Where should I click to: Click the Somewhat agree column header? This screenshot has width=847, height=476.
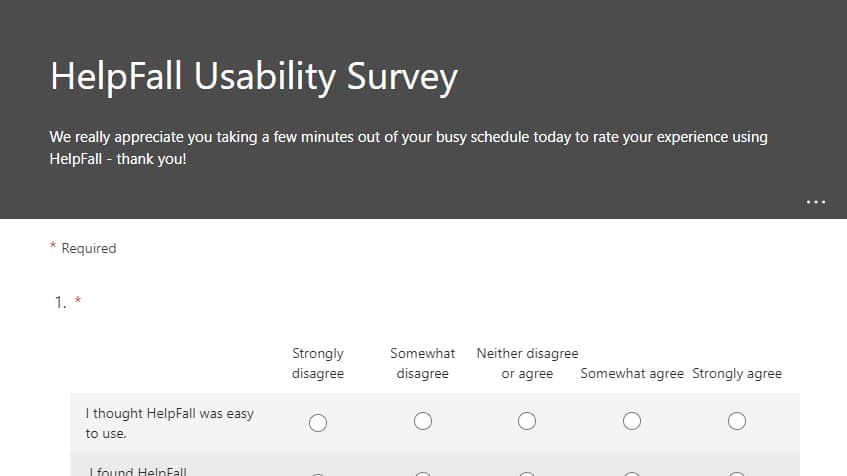(x=632, y=373)
